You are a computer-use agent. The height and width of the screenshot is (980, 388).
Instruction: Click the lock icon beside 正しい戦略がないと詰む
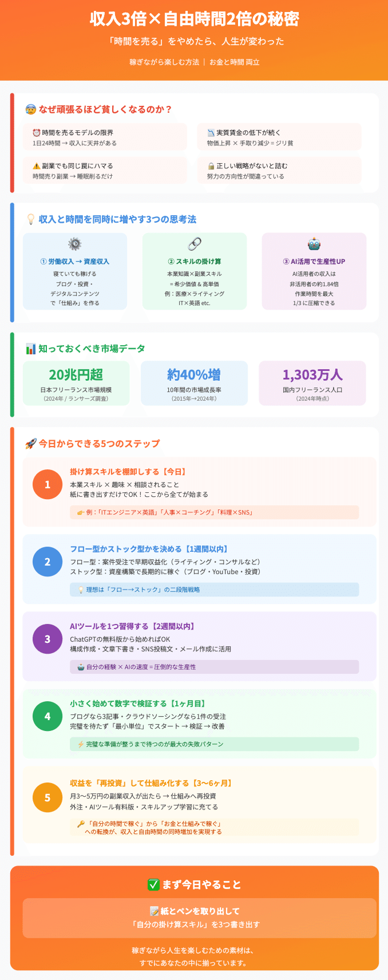[x=211, y=166]
